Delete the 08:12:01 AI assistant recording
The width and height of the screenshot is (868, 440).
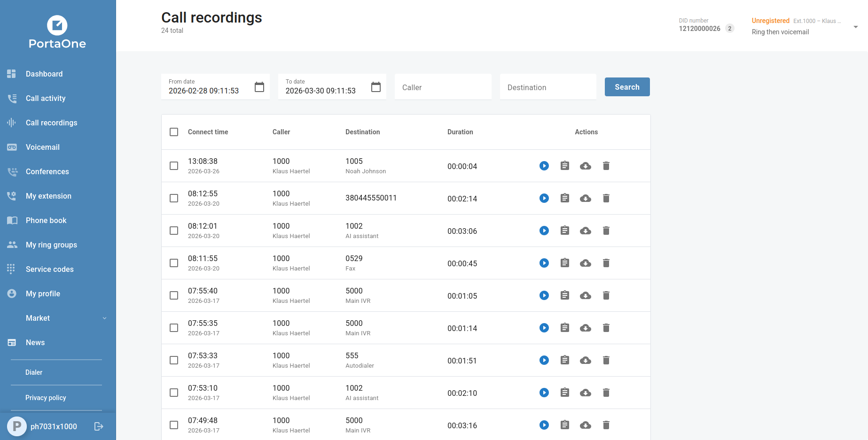point(606,231)
